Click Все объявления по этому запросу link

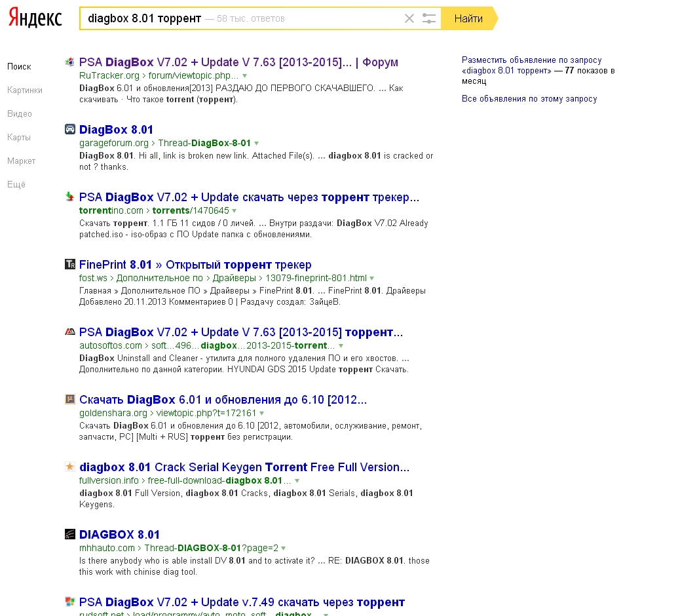point(529,99)
